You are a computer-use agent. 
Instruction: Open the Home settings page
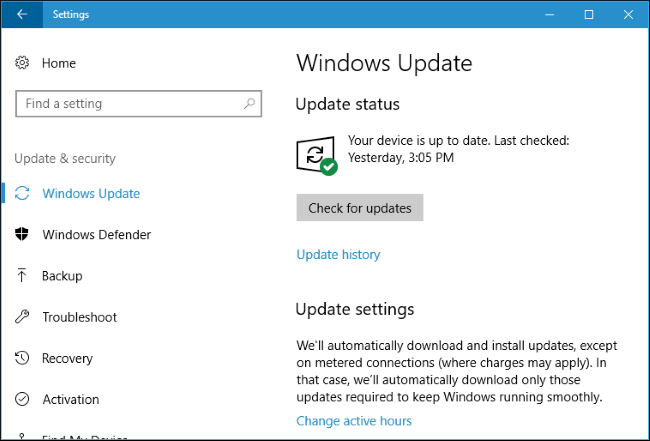(x=59, y=63)
